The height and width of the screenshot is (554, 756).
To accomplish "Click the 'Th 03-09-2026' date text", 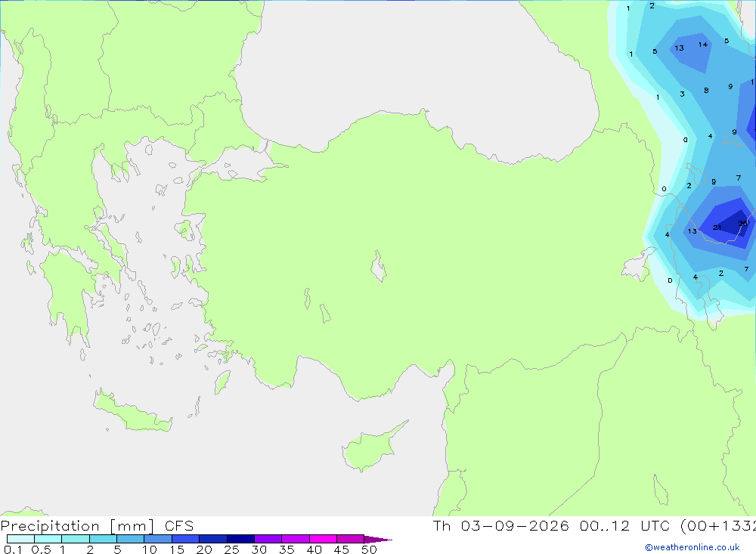I will pyautogui.click(x=500, y=526).
